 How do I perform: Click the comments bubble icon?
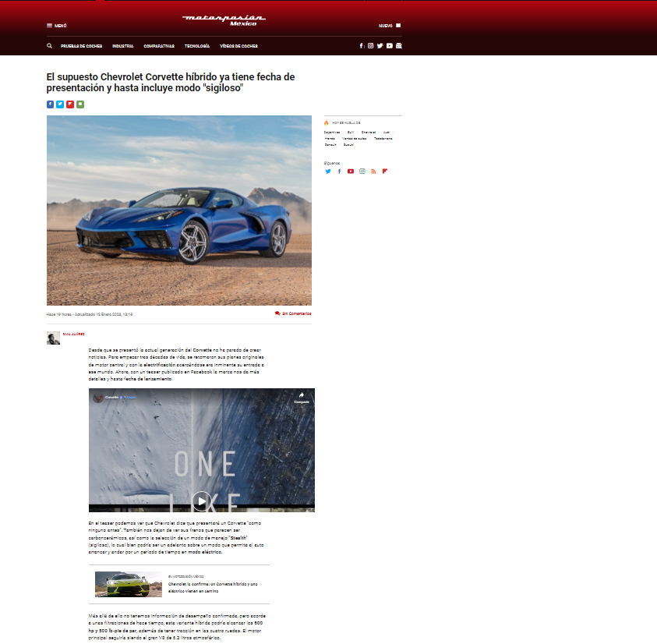tap(277, 313)
